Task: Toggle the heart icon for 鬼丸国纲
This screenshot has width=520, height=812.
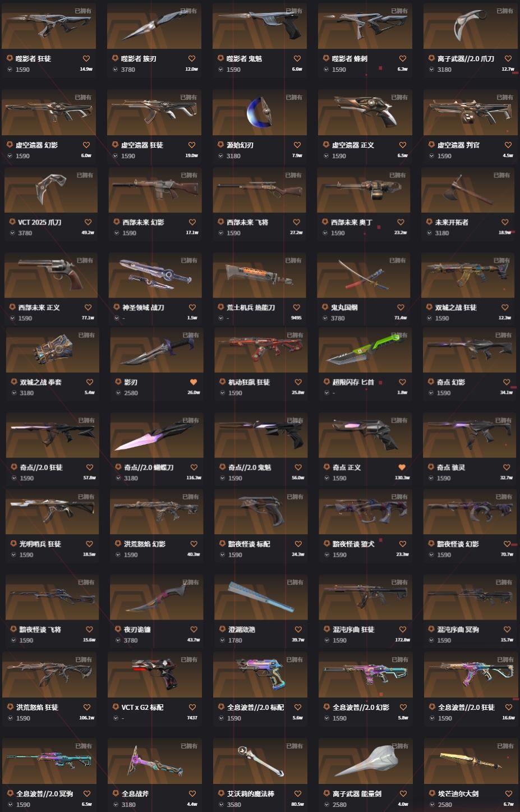Action: (x=401, y=308)
